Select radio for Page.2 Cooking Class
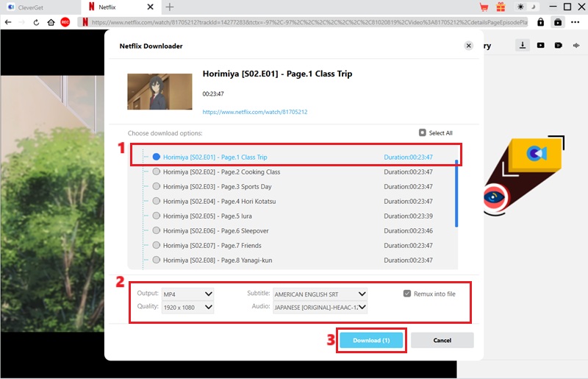The width and height of the screenshot is (588, 379). pos(157,171)
